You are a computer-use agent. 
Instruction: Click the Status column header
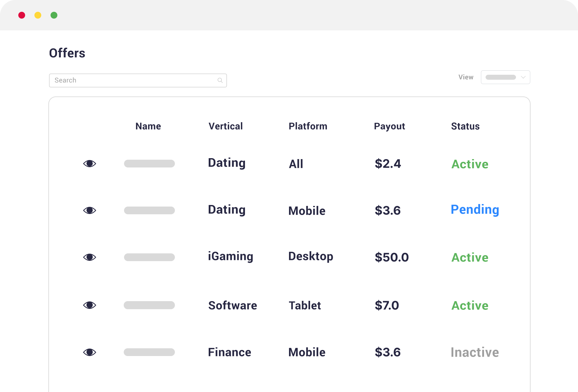pos(465,126)
